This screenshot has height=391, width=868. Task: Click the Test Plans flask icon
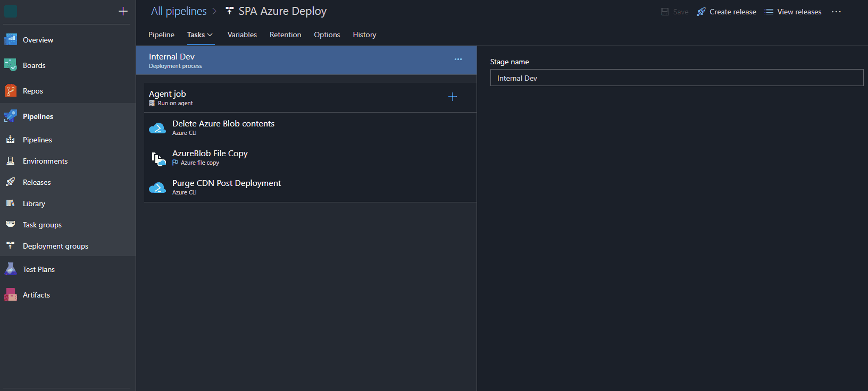pyautogui.click(x=11, y=269)
